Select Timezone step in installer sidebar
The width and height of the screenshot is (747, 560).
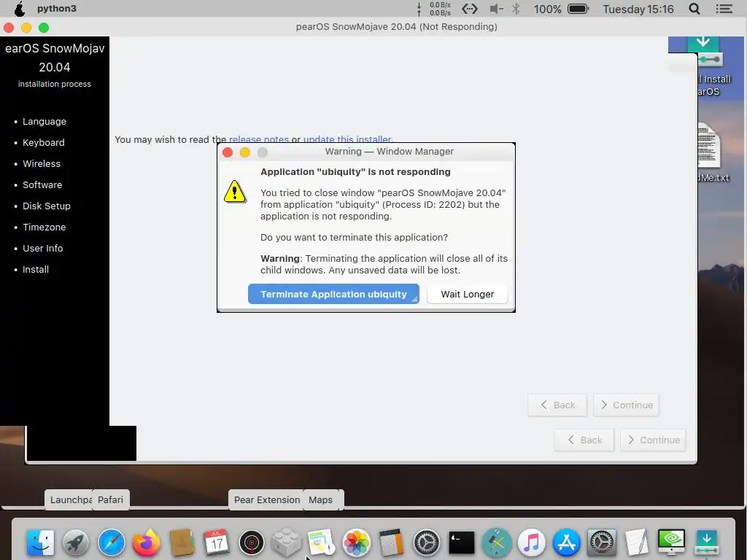pos(44,227)
